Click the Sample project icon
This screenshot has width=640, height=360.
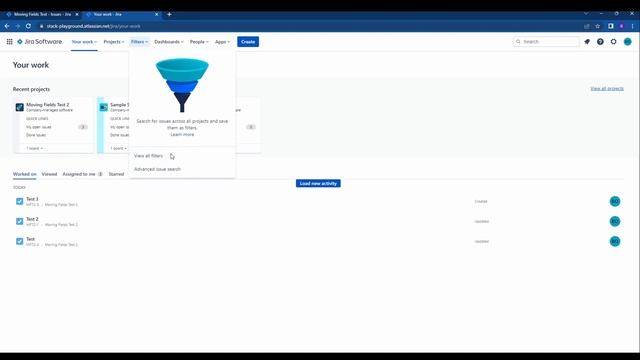(104, 107)
